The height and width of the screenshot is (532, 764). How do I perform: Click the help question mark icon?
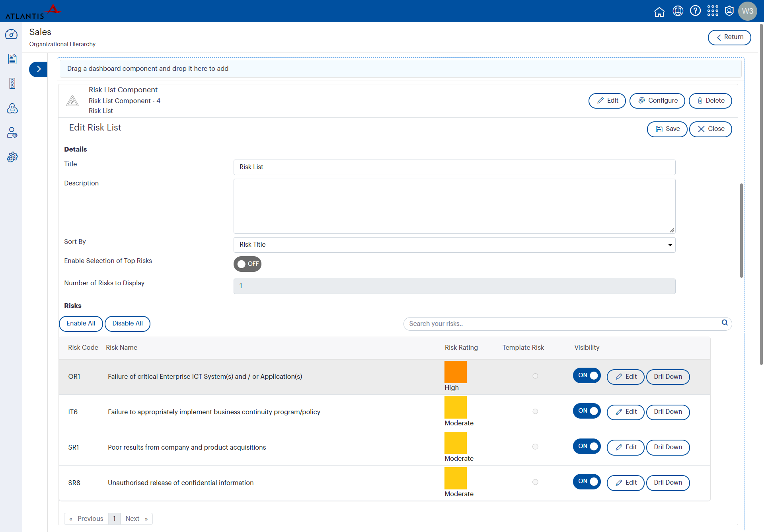pyautogui.click(x=695, y=11)
